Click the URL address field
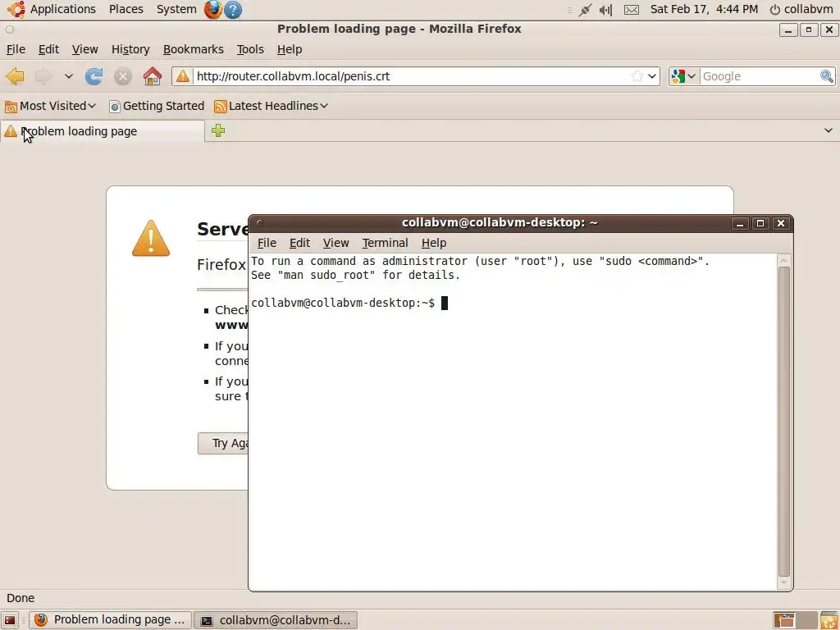The width and height of the screenshot is (840, 630). point(411,76)
